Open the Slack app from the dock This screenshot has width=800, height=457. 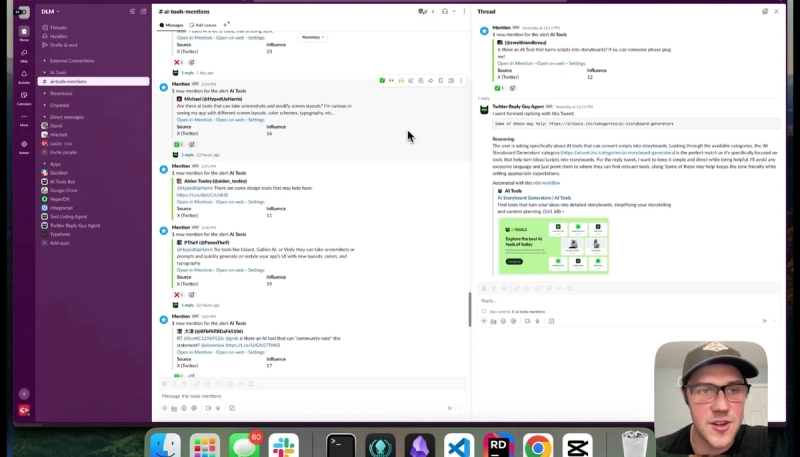[x=284, y=447]
